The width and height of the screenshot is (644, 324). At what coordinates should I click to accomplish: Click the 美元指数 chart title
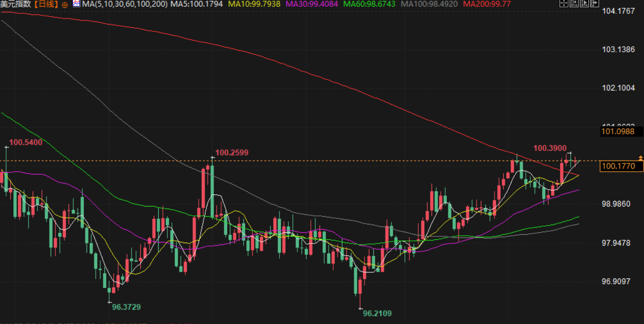(x=15, y=4)
